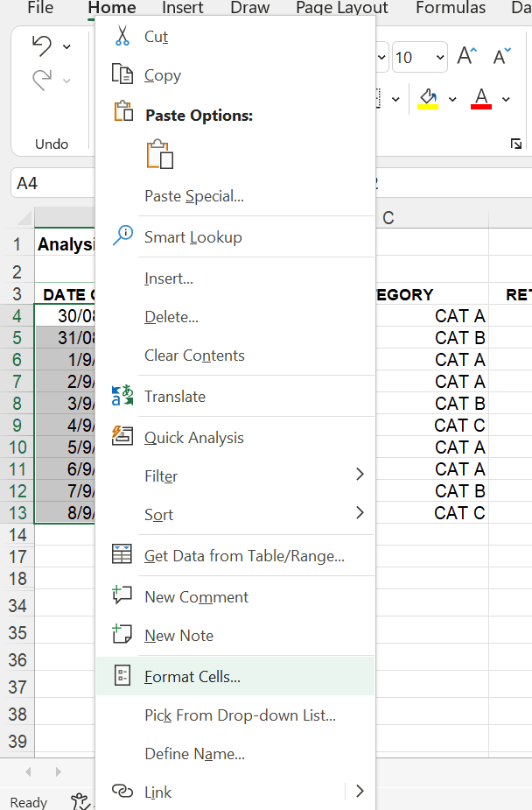Click the Smart Lookup magnifier icon
This screenshot has width=532, height=810.
[122, 236]
